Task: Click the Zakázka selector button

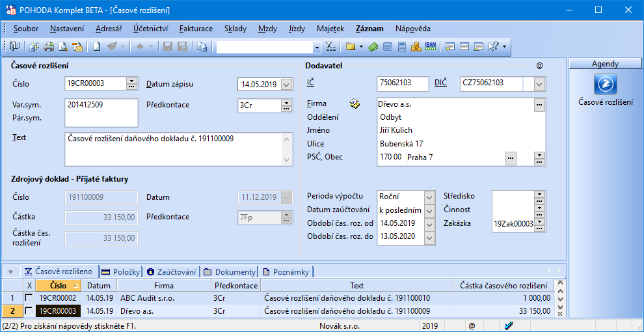Action: (539, 225)
